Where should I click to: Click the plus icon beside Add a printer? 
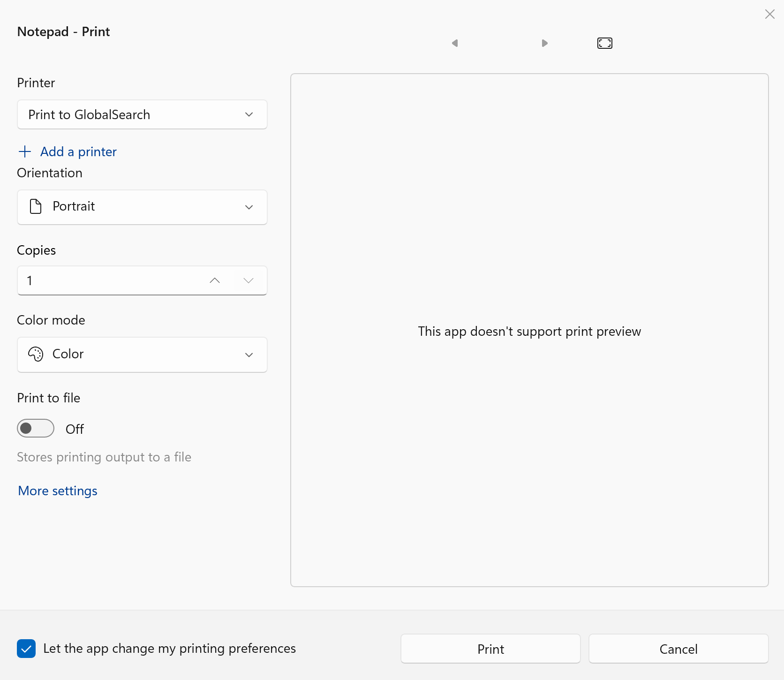point(25,151)
